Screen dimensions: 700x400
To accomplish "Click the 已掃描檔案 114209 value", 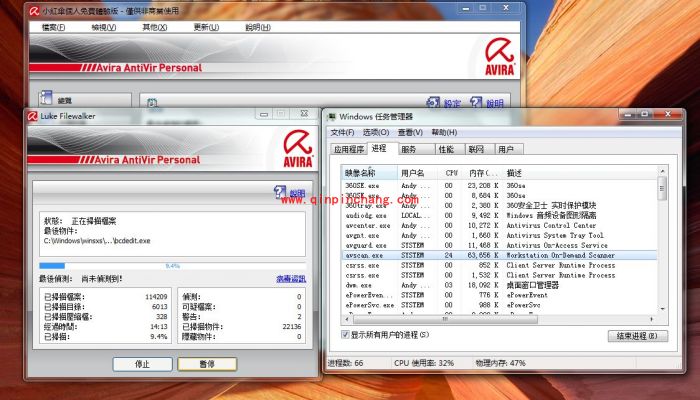I will pos(156,297).
